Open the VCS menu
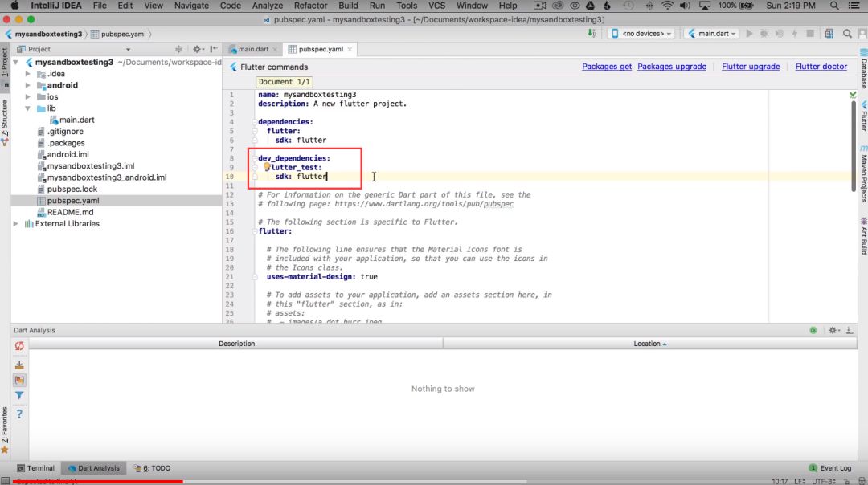 [x=436, y=6]
